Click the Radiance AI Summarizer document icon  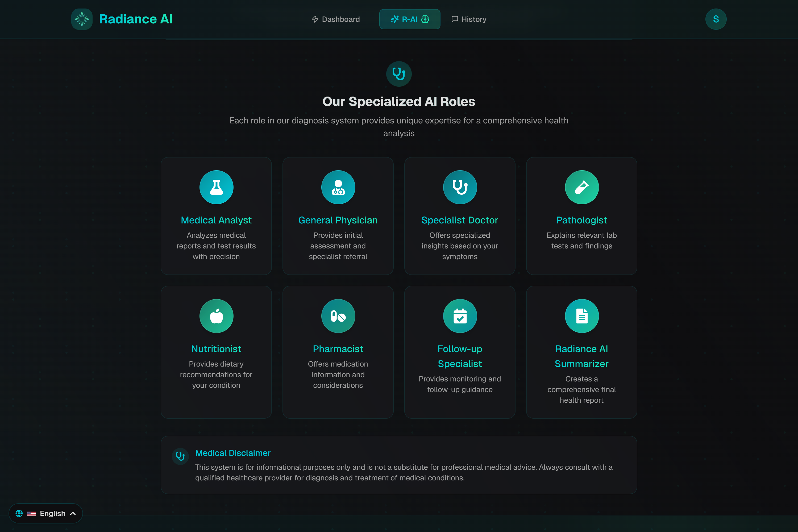pyautogui.click(x=581, y=316)
